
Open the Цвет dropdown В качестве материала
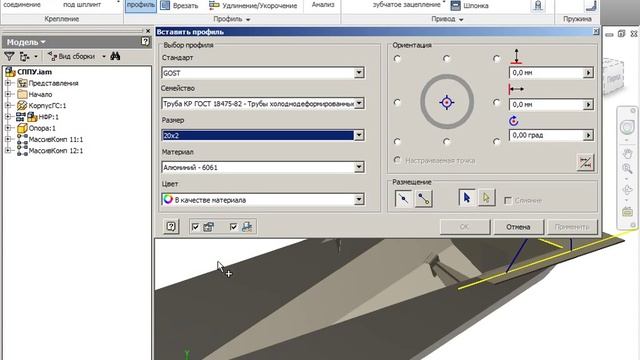tap(263, 200)
